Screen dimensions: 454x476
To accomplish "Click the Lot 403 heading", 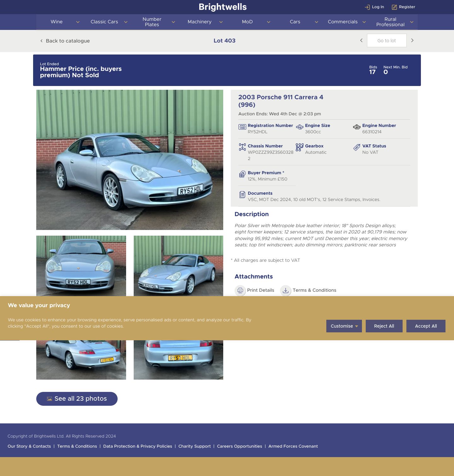I will pyautogui.click(x=224, y=41).
